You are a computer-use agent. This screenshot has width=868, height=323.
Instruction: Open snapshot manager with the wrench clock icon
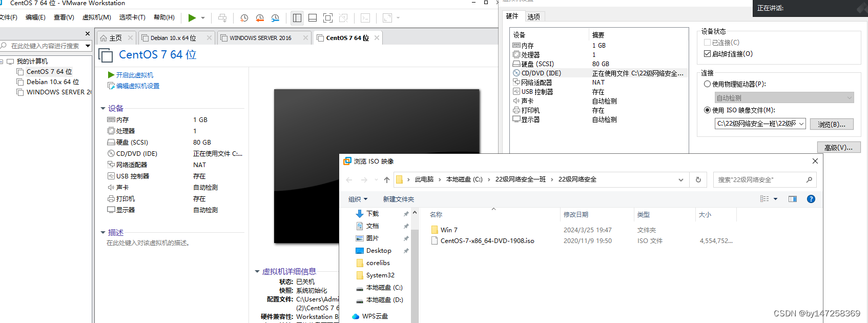[x=275, y=18]
